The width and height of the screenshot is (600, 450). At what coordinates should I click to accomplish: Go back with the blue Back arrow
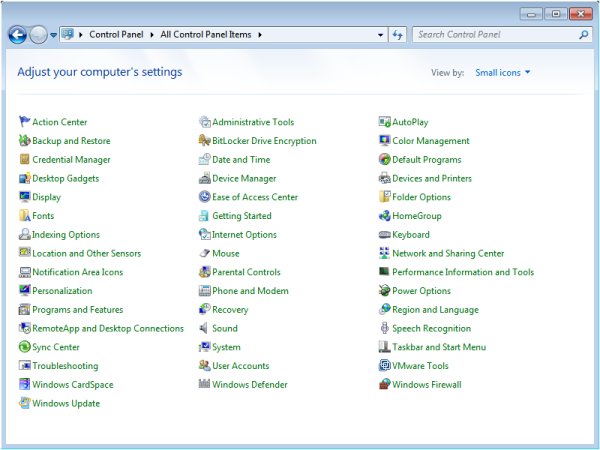[x=18, y=35]
